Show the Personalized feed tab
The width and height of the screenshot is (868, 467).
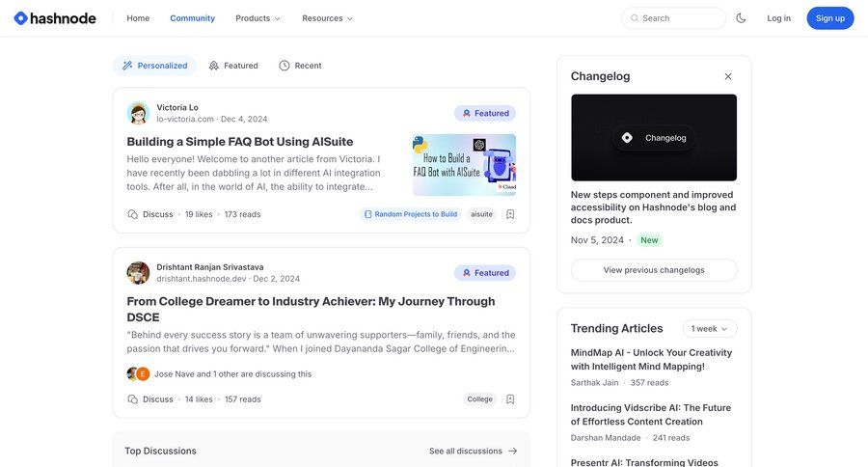[154, 66]
